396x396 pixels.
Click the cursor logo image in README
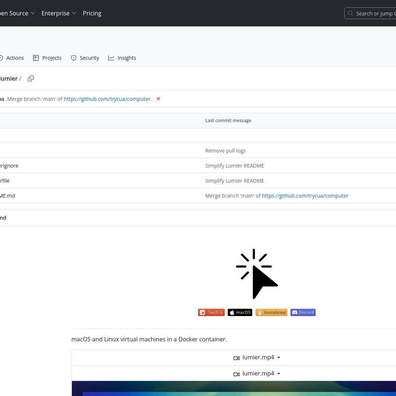pos(257,274)
